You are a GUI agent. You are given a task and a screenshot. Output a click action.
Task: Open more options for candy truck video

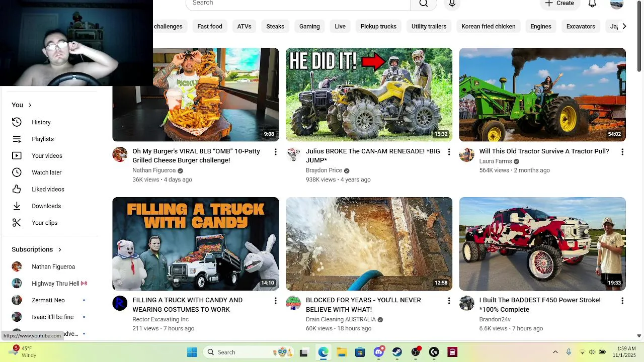coord(275,301)
